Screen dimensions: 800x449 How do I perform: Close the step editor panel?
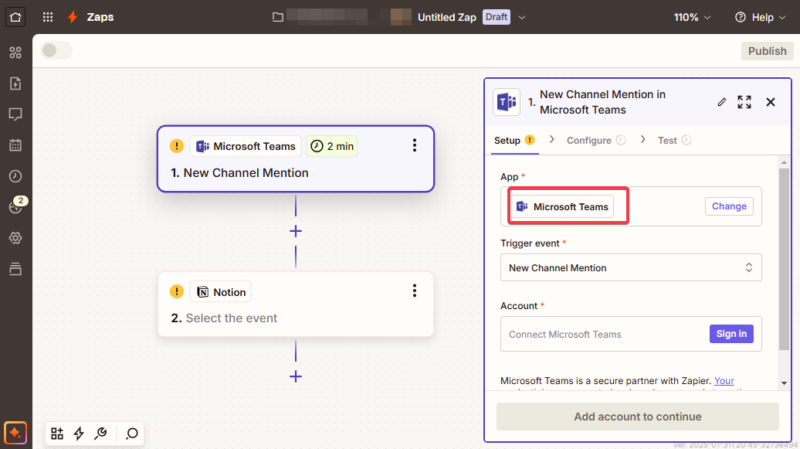pos(770,102)
